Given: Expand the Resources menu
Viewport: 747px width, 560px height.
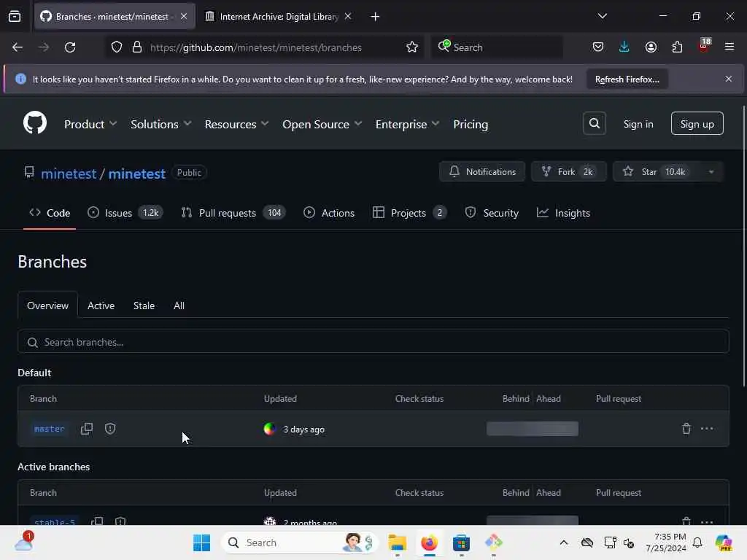Looking at the screenshot, I should 237,124.
